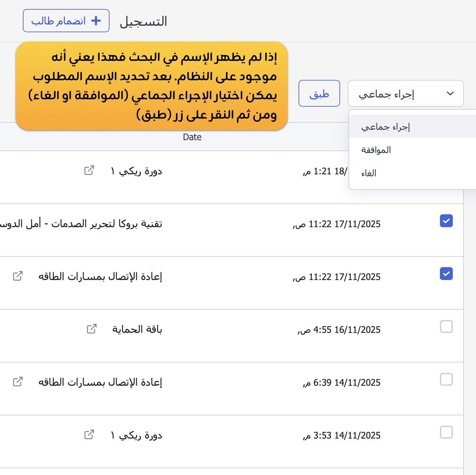Check the box for 14/11/2025 3:53 م row

446,432
